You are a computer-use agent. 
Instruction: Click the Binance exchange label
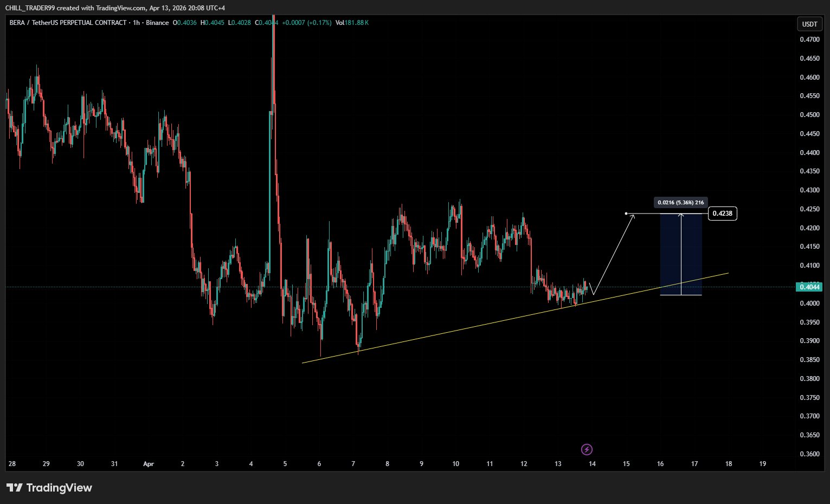tap(157, 23)
